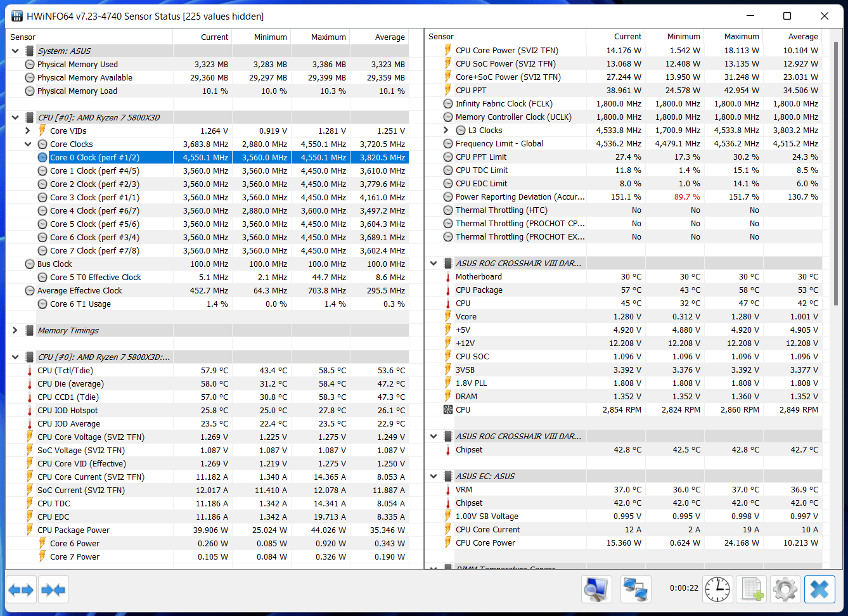
Task: Click the expand-columns arrows button
Action: click(21, 590)
